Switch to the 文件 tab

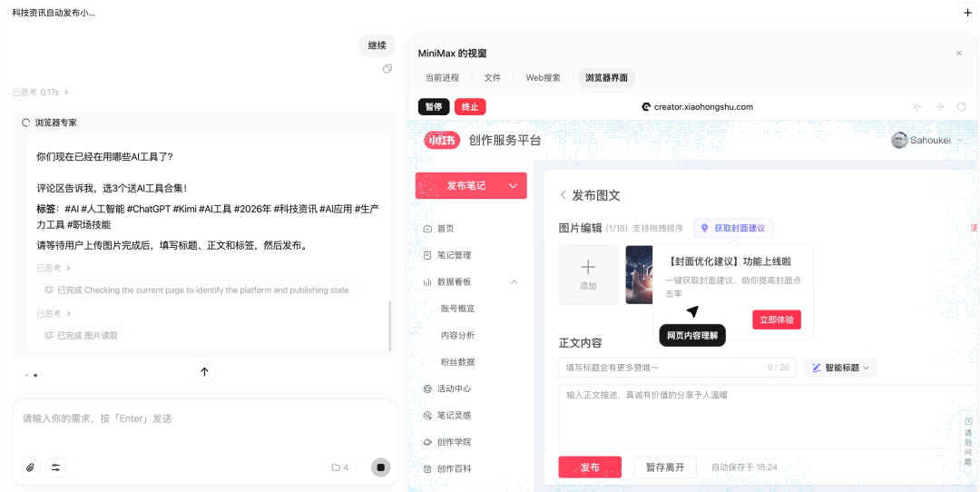coord(492,78)
